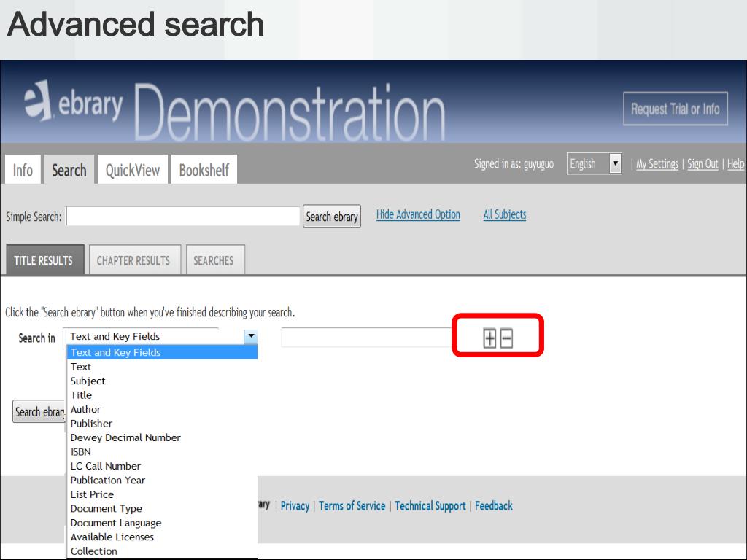Select 'List Price' option
Viewport: 747px width, 560px height.
[x=162, y=494]
